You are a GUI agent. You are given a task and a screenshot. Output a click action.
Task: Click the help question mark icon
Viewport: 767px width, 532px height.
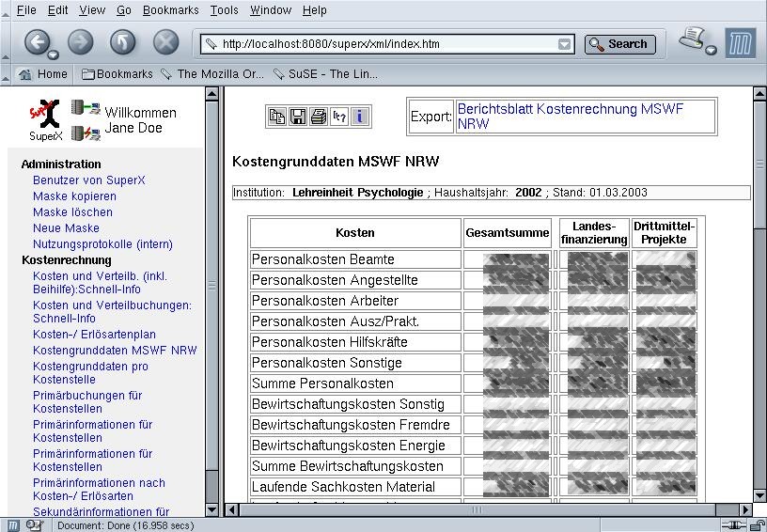[339, 117]
